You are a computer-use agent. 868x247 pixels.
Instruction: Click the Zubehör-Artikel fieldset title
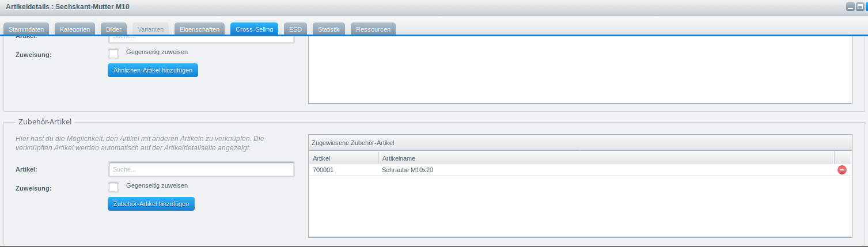tap(45, 122)
